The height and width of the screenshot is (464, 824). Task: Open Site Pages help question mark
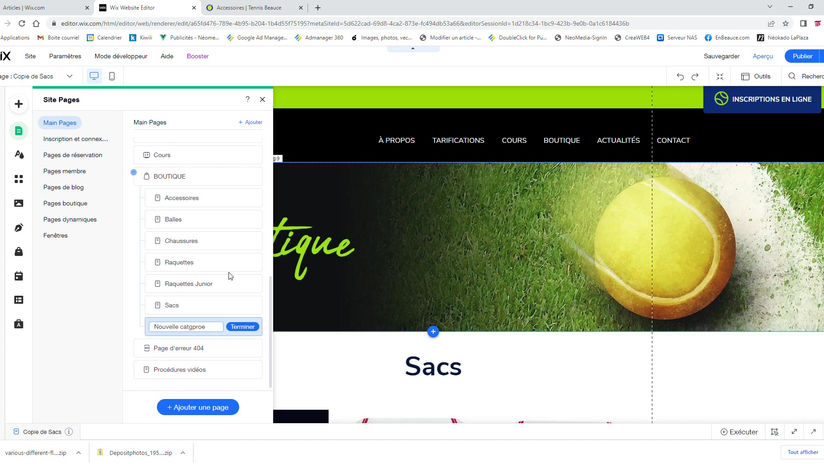point(248,99)
